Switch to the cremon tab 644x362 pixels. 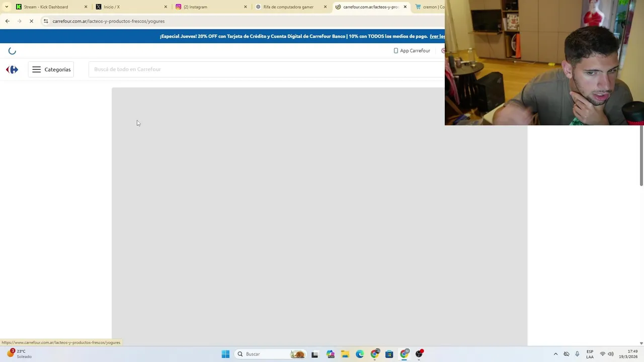tap(429, 7)
